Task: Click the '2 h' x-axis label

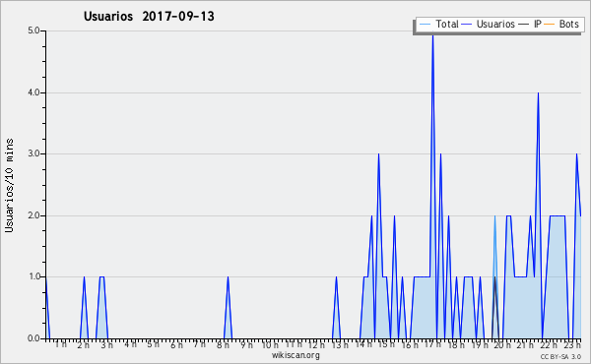Action: click(84, 344)
